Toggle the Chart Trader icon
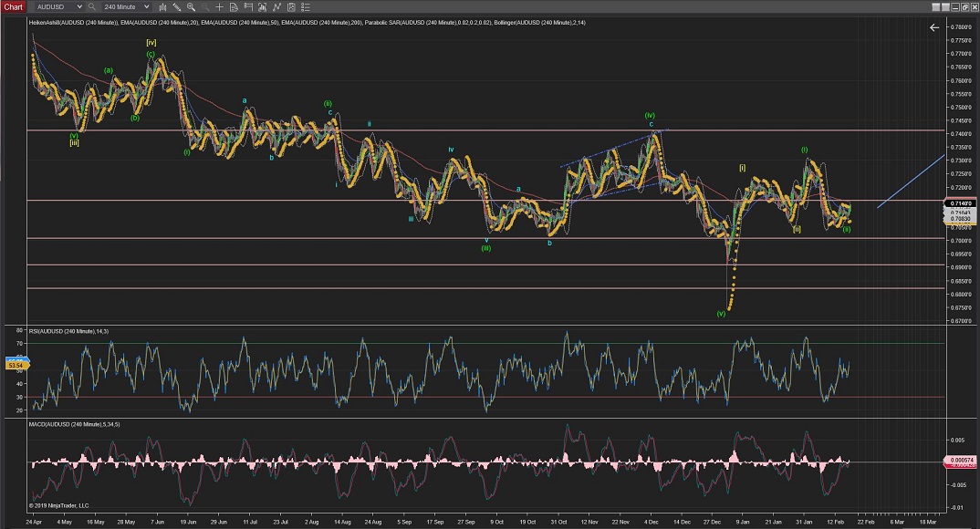The height and width of the screenshot is (529, 980). 248,7
